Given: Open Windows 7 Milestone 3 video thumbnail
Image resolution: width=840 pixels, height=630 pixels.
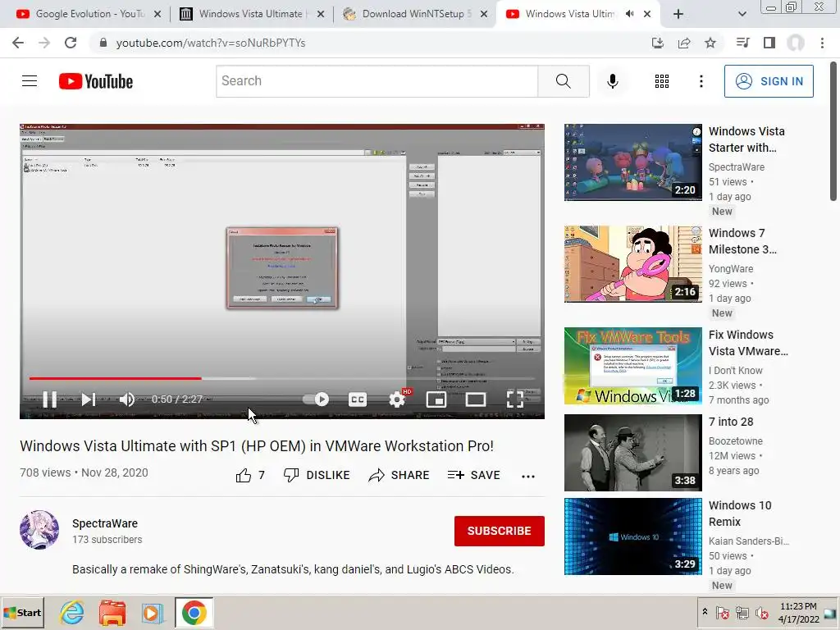Looking at the screenshot, I should click(x=632, y=264).
